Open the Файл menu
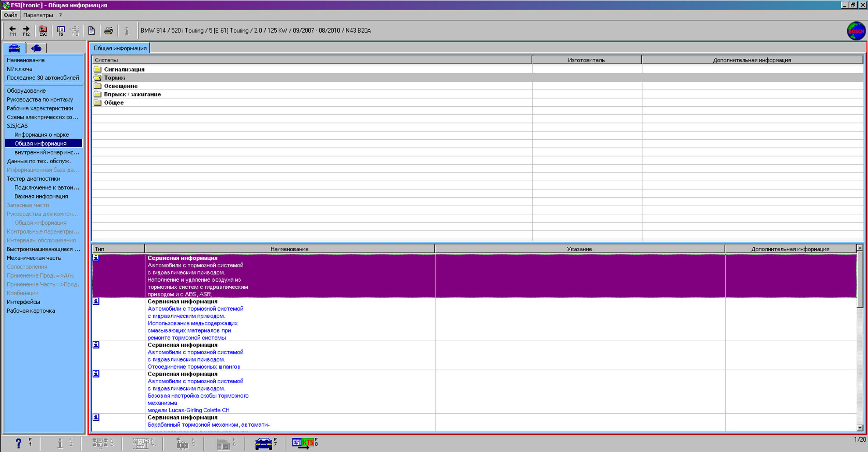868x452 pixels. click(x=11, y=15)
